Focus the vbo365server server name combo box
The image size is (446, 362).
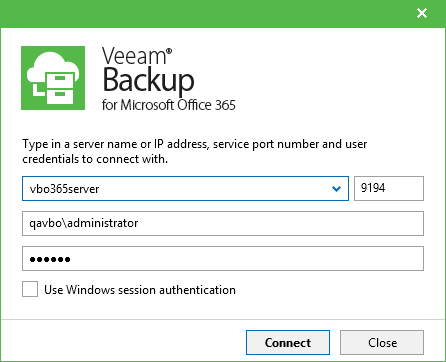(185, 189)
